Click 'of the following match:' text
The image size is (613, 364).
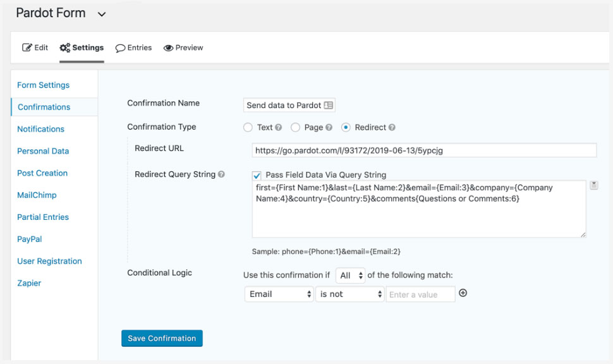click(x=410, y=276)
